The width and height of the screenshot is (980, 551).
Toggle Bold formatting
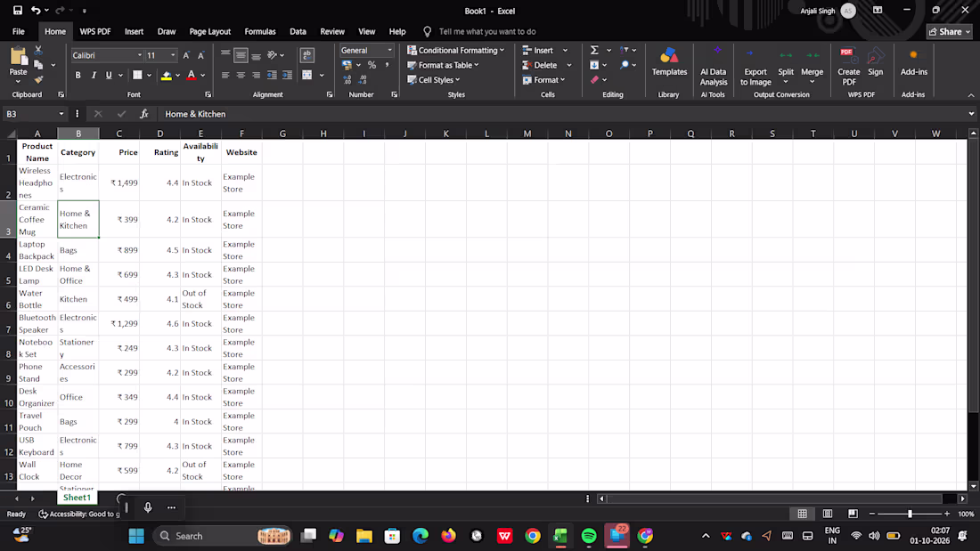tap(78, 75)
